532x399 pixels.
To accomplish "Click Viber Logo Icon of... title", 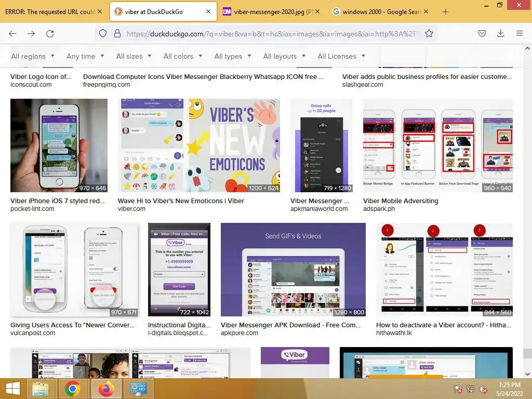I will click(x=41, y=77).
